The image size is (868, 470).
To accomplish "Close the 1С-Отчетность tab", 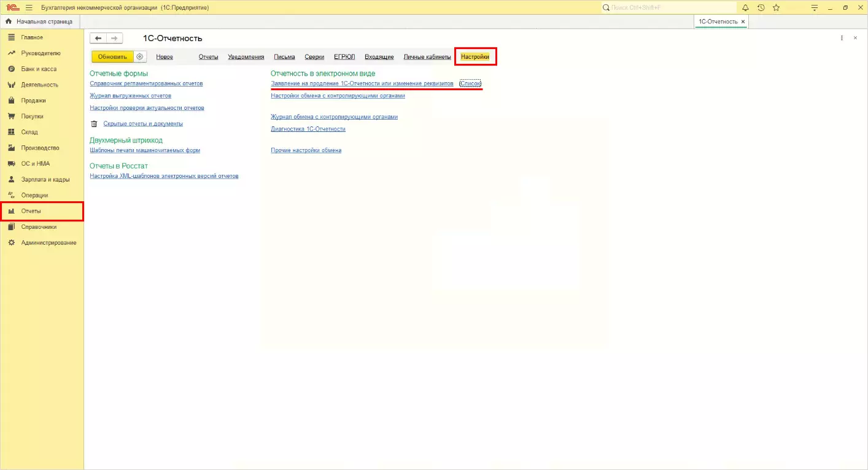I will [743, 21].
